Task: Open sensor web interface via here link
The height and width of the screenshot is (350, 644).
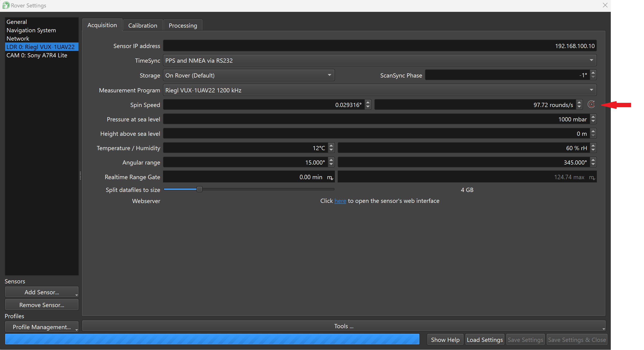Action: [340, 201]
